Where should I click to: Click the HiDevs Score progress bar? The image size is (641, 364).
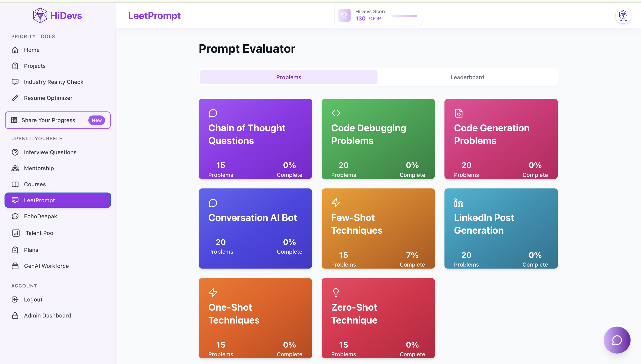pos(404,16)
